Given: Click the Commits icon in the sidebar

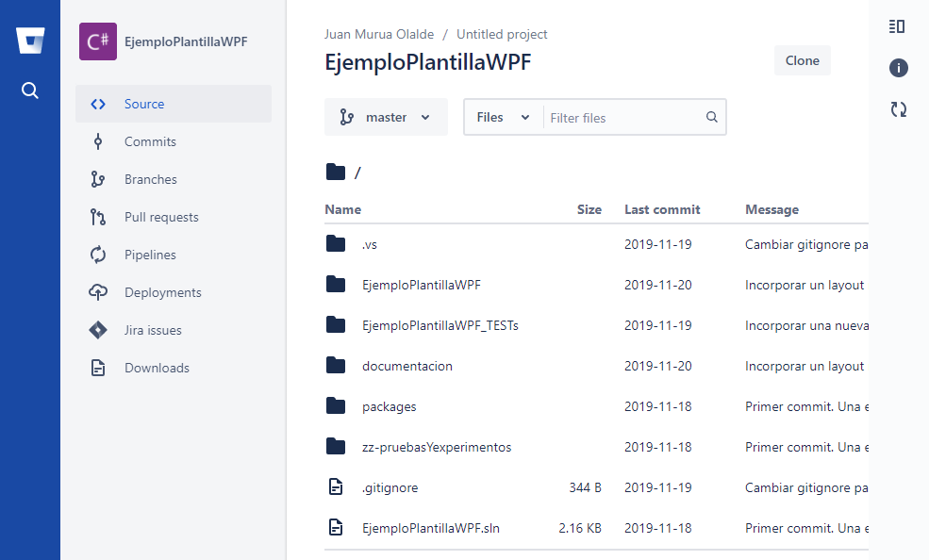Looking at the screenshot, I should [x=98, y=141].
